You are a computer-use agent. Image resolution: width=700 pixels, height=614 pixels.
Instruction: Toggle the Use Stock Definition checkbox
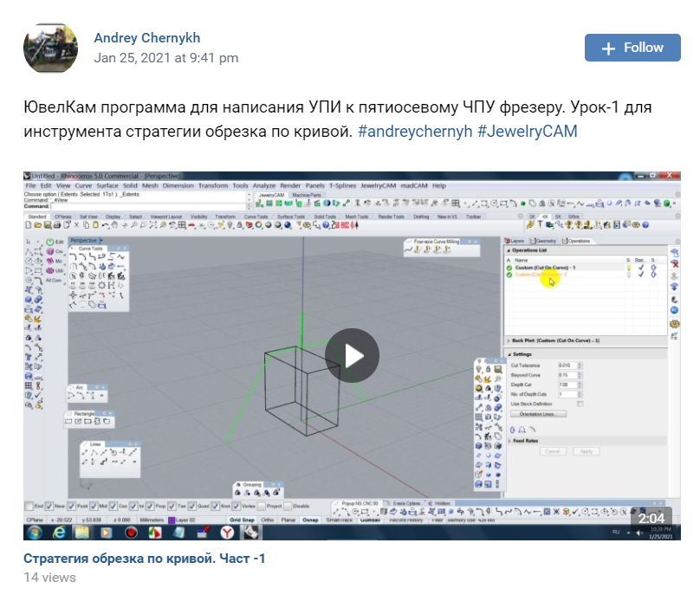coord(580,404)
